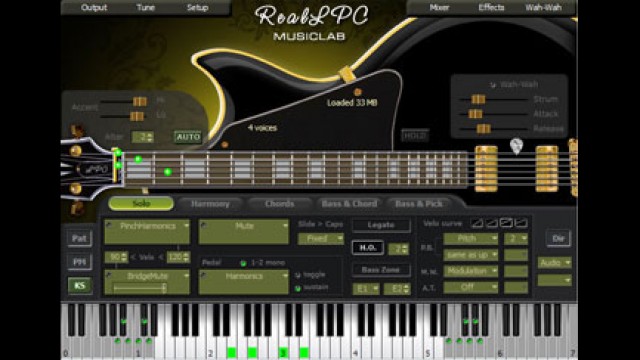Adjust the Strum slider handle
Image resolution: width=640 pixels, height=360 pixels.
478,99
